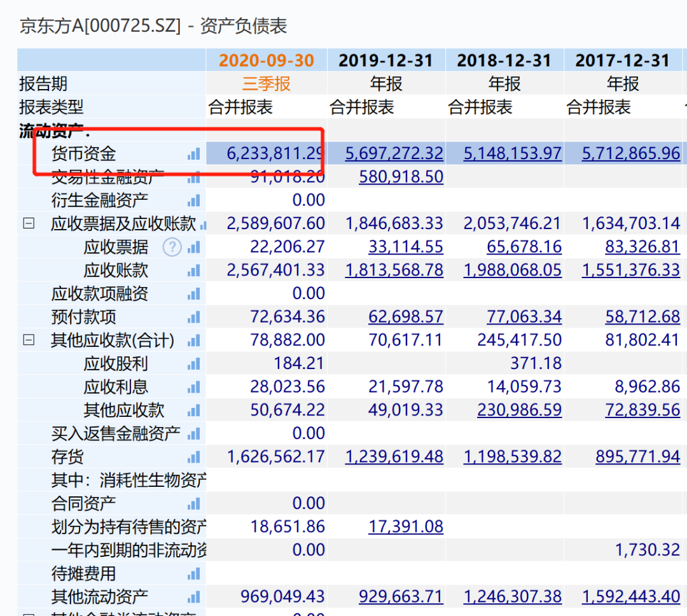The image size is (687, 616).
Task: Show chart for 应收利息 via its icon
Action: pyautogui.click(x=193, y=387)
